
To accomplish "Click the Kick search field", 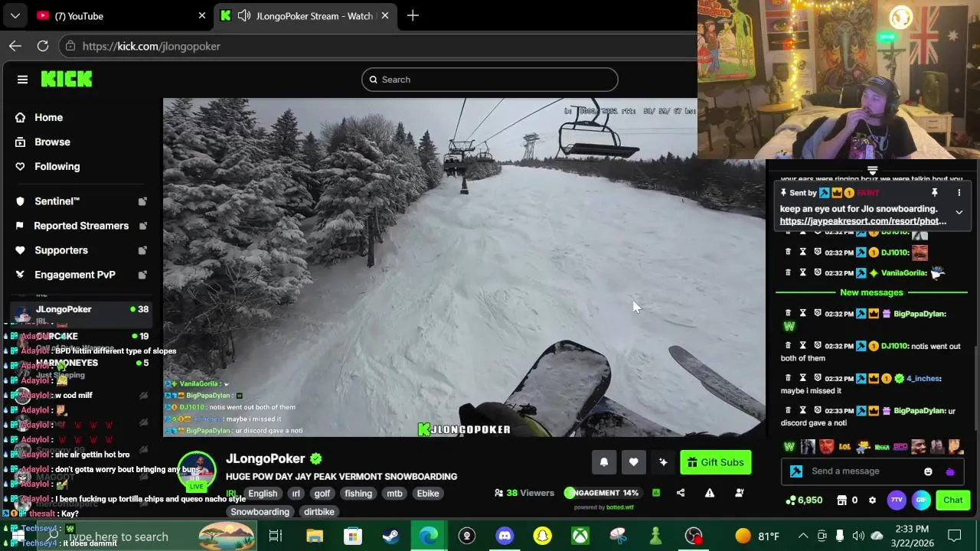I will [x=490, y=80].
